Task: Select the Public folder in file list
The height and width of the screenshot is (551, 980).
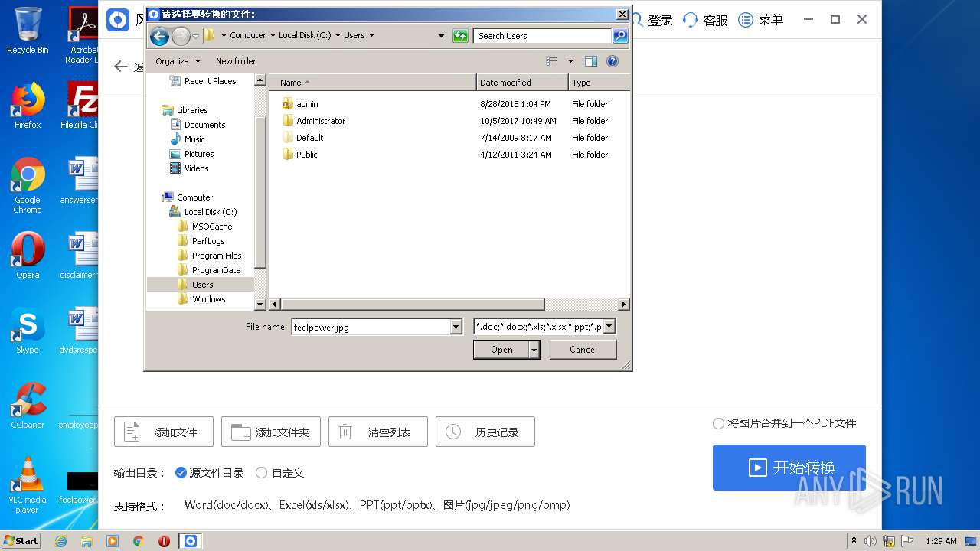Action: (306, 155)
